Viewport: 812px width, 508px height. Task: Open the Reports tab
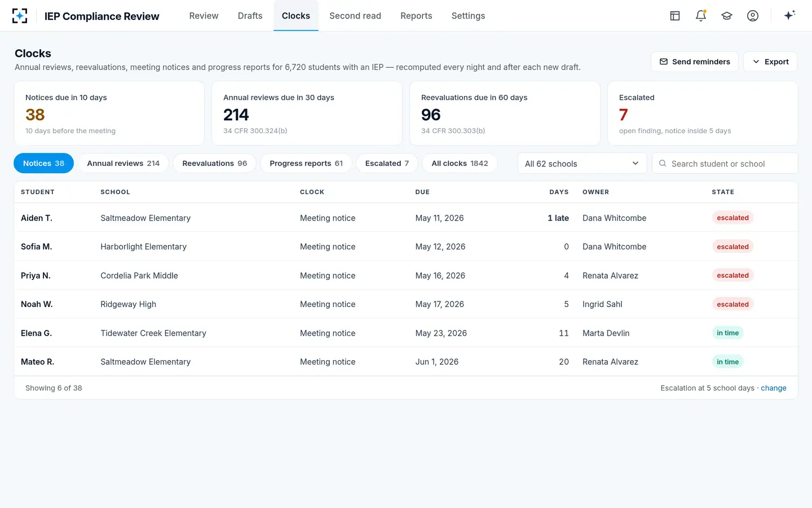[x=416, y=16]
